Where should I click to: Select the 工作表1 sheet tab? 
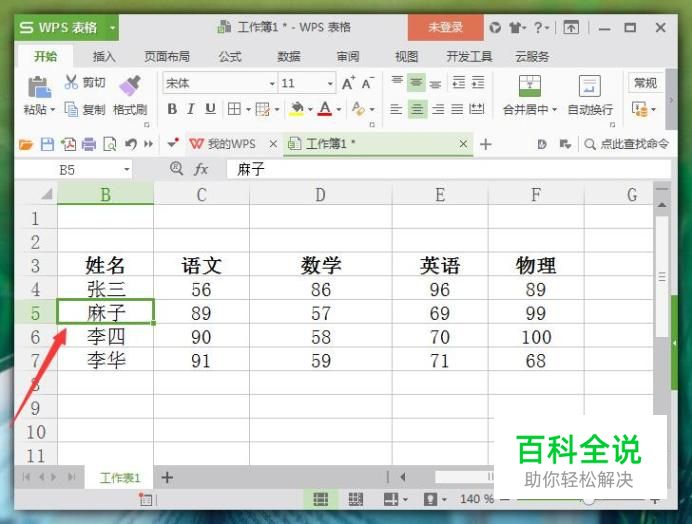pos(120,478)
